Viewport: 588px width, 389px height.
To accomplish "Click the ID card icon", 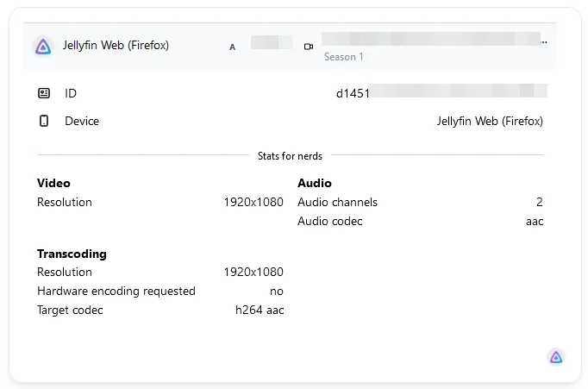I will coord(44,93).
